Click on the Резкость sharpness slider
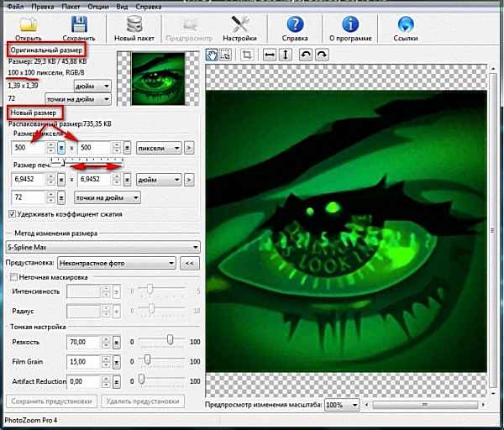 point(171,343)
